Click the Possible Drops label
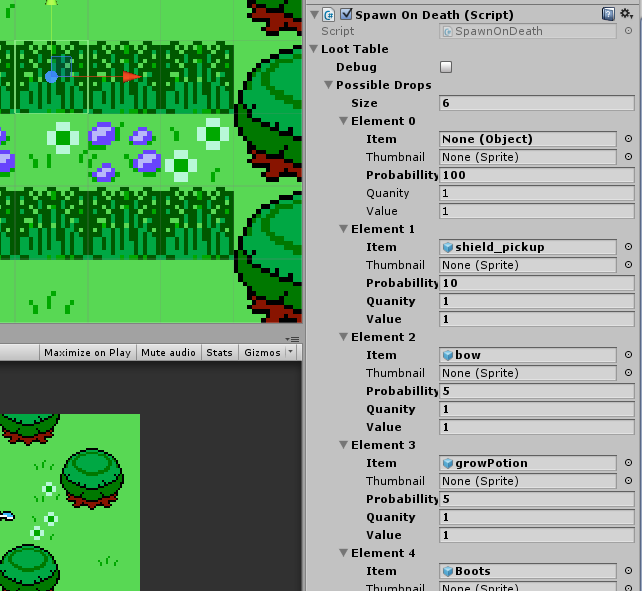The image size is (642, 591). point(384,85)
